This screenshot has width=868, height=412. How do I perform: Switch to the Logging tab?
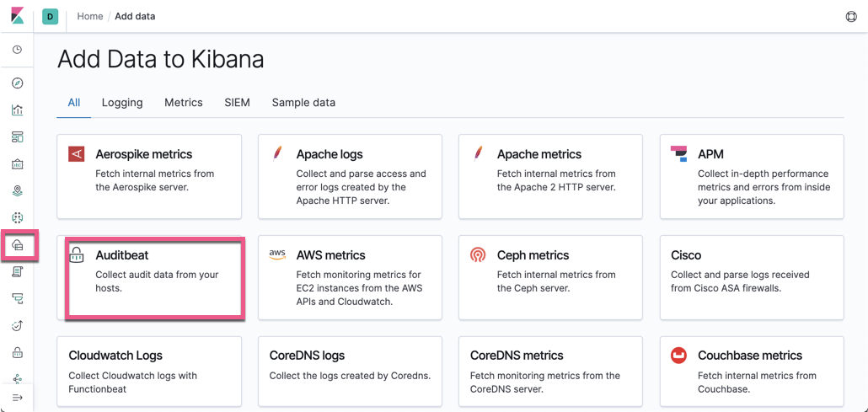point(122,103)
